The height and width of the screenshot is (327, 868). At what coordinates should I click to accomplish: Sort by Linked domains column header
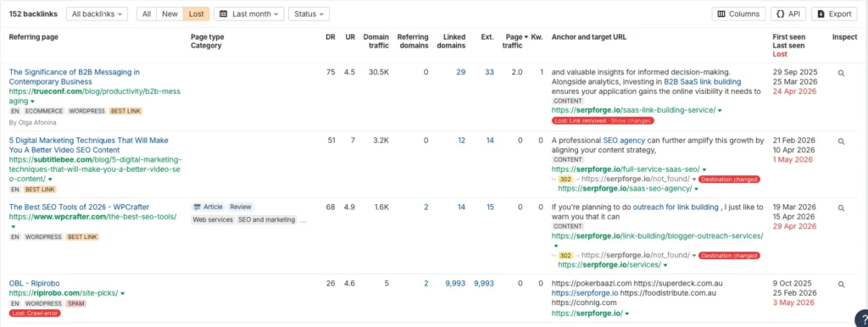(451, 42)
